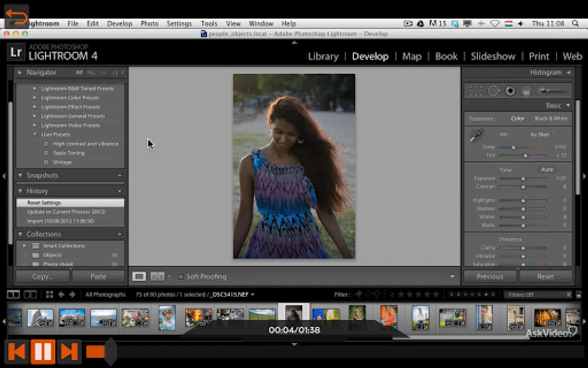This screenshot has width=588, height=368.
Task: Choose the Red Eye Correction tool
Action: (x=510, y=91)
